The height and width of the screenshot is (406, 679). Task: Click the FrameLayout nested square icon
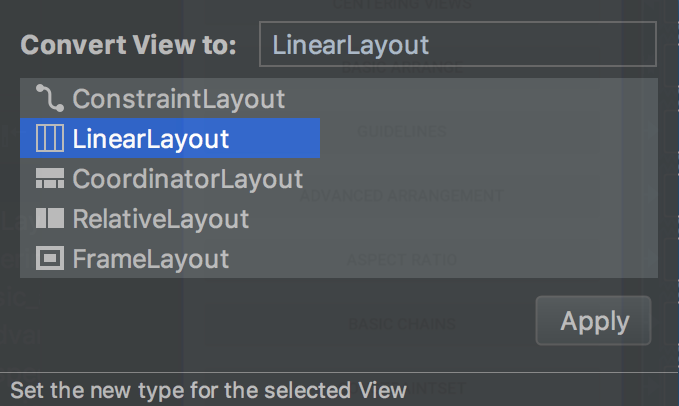(50, 258)
